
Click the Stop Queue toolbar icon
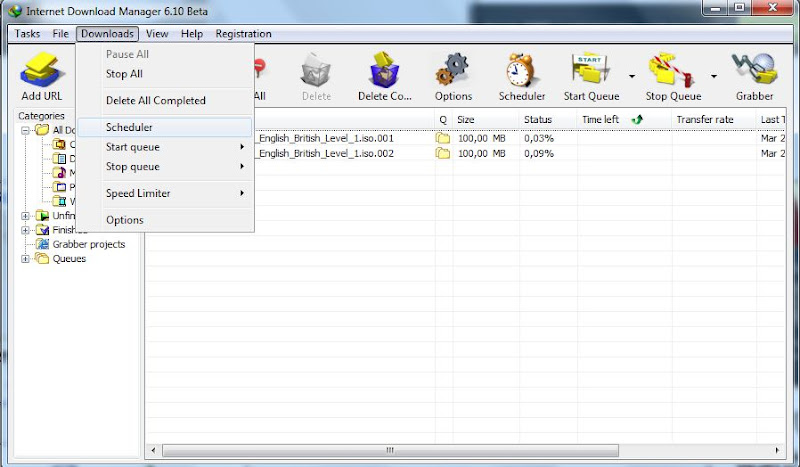[671, 70]
